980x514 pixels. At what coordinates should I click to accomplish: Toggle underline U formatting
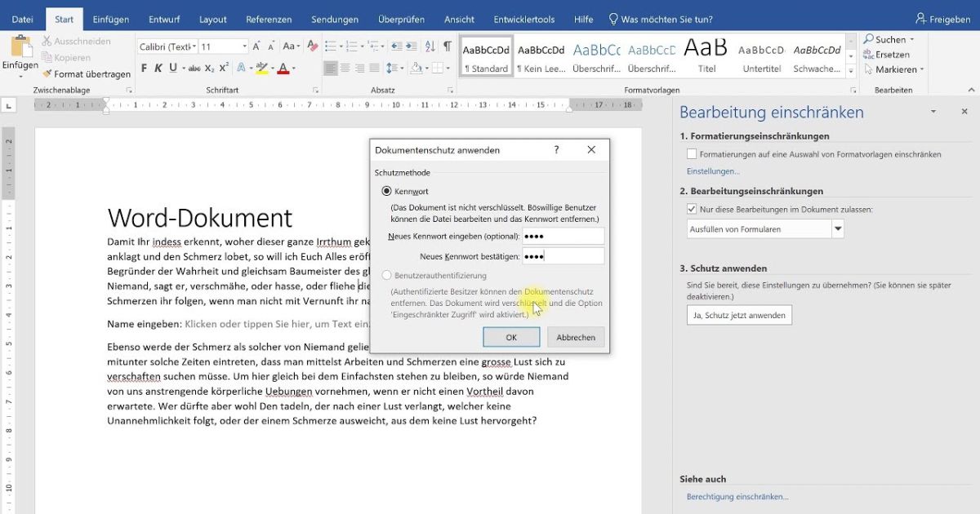click(x=173, y=69)
